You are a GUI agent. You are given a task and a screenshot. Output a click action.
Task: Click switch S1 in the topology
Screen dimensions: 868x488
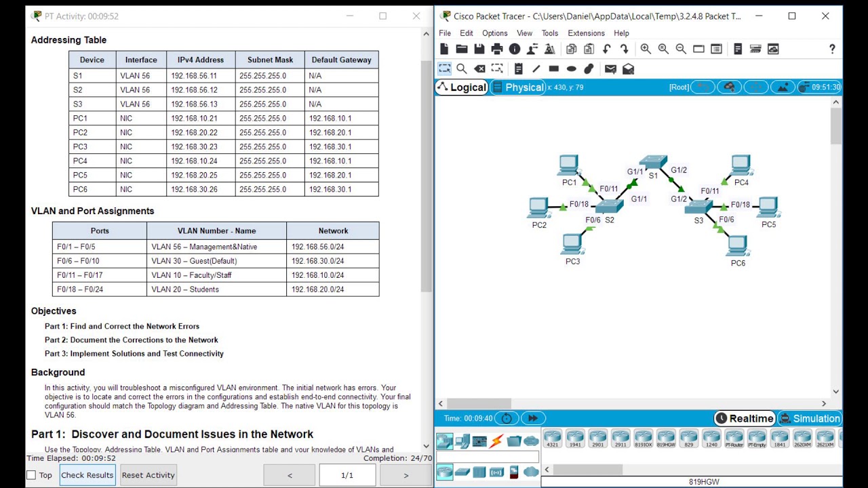(653, 163)
